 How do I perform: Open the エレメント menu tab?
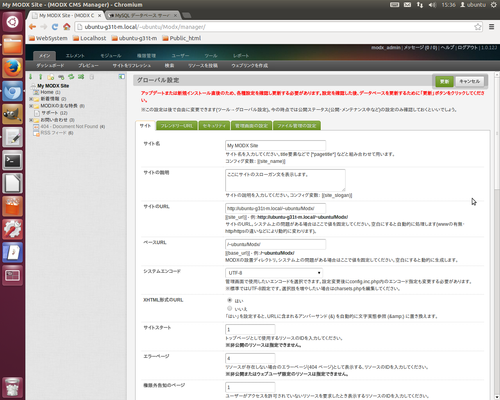75,56
